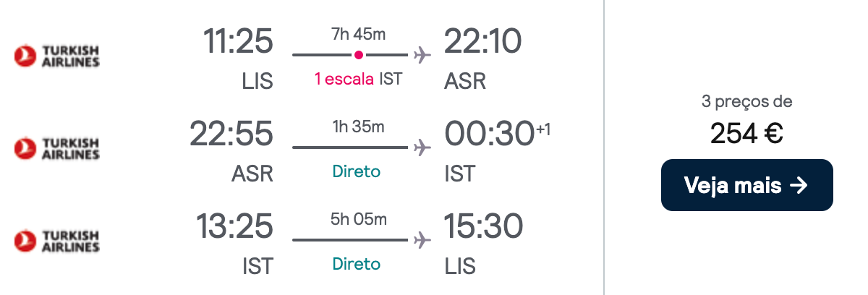Click the 22:55 departure time from ASR
This screenshot has width=868, height=295.
pos(231,134)
